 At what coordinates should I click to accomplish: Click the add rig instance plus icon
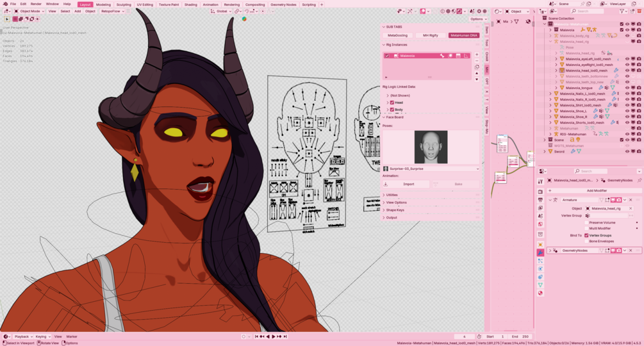point(477,54)
